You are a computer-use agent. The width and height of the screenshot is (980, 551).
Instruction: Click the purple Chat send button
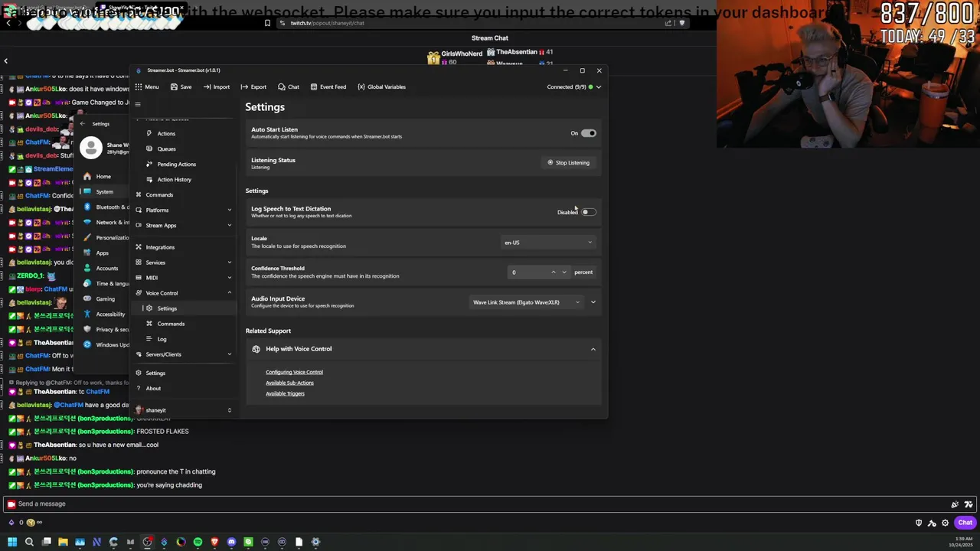pyautogui.click(x=965, y=523)
